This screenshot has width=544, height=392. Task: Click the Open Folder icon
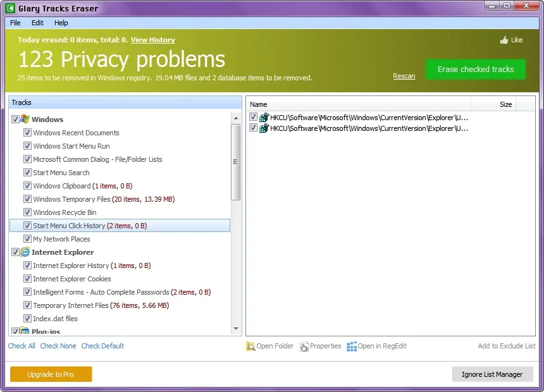point(250,346)
